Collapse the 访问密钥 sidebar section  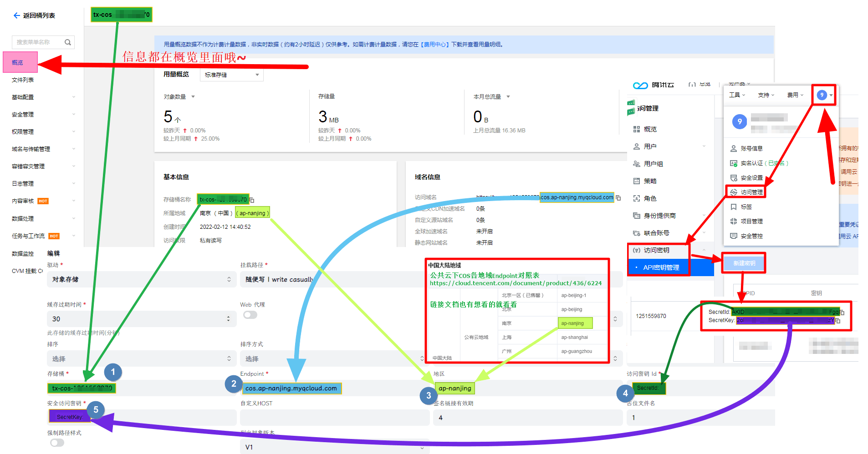pyautogui.click(x=704, y=250)
